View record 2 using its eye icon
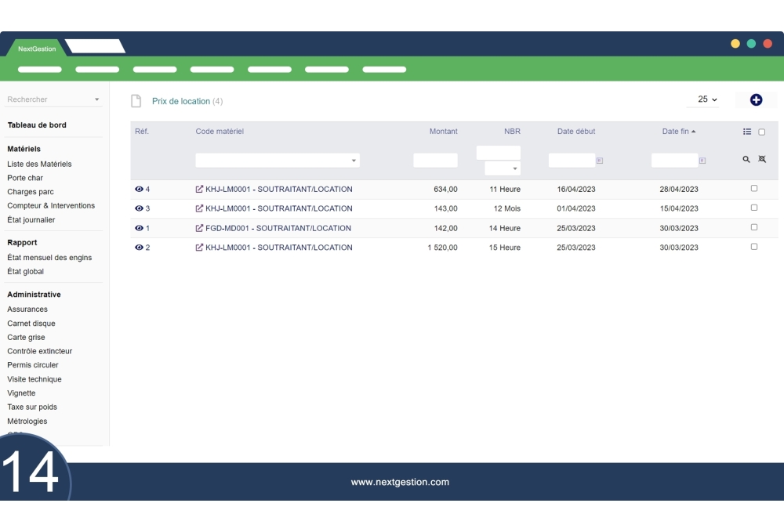Viewport: 784px width, 532px height. (140, 248)
